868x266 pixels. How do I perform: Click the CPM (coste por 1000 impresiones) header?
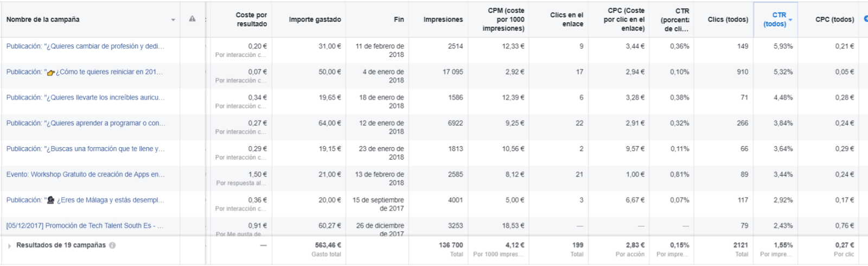503,20
